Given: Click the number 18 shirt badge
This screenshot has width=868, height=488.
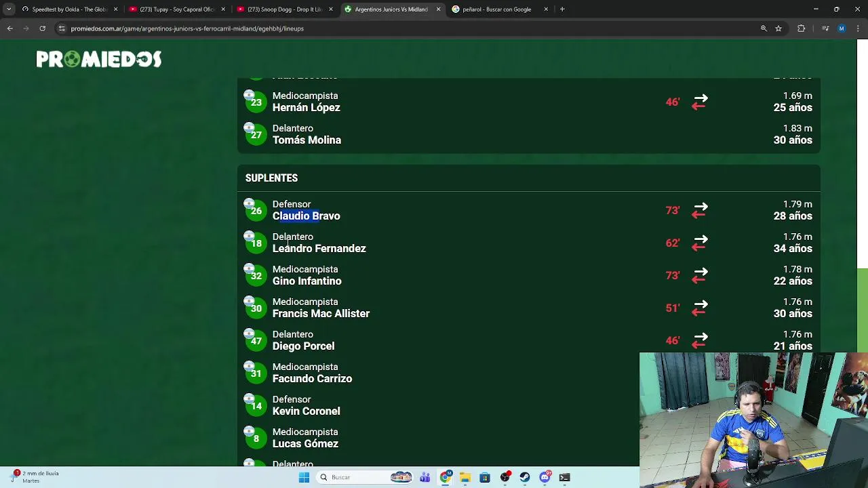Looking at the screenshot, I should (256, 243).
